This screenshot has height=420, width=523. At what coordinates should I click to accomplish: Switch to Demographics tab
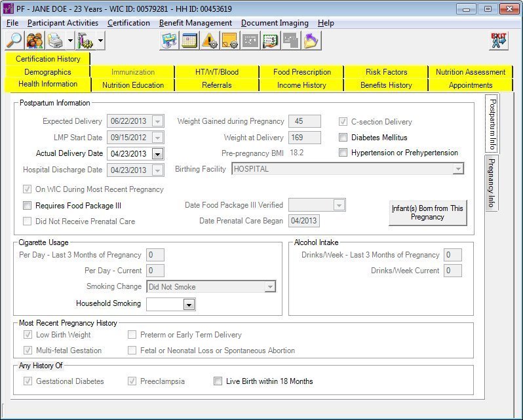tap(48, 72)
